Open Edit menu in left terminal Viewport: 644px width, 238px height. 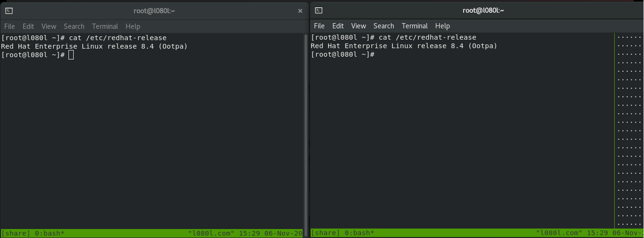28,26
